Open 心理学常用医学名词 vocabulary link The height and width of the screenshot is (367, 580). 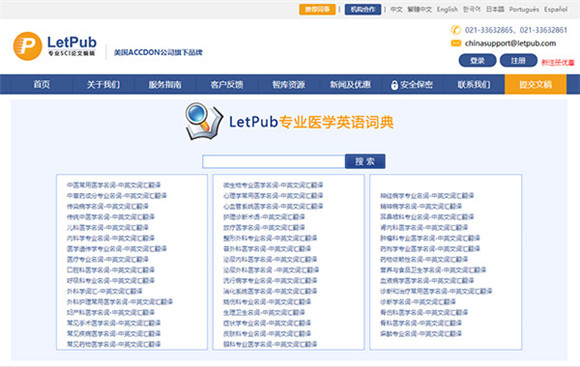(x=273, y=196)
